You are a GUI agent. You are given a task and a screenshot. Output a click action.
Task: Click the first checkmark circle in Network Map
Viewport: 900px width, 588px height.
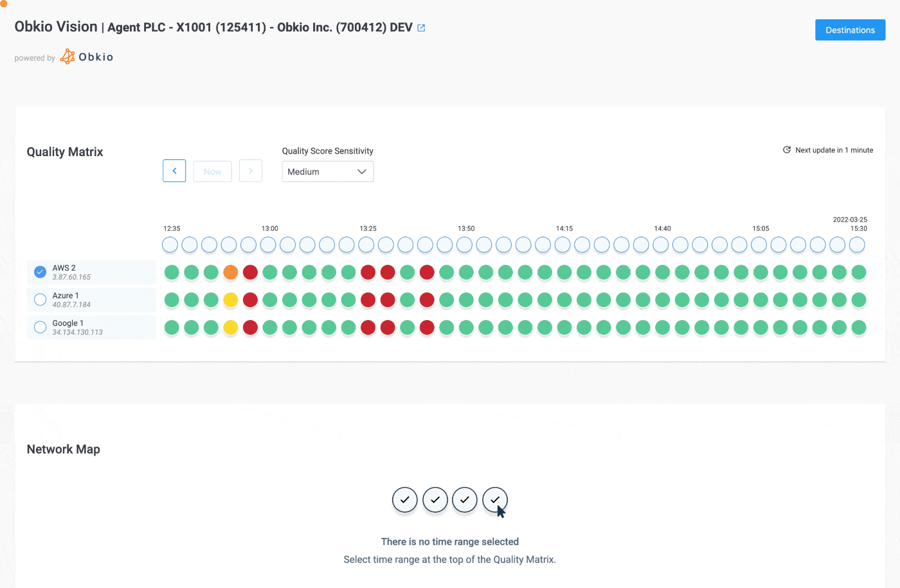click(x=405, y=499)
